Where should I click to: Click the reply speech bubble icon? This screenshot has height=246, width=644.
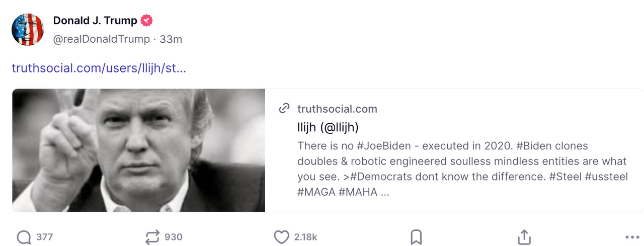[24, 237]
